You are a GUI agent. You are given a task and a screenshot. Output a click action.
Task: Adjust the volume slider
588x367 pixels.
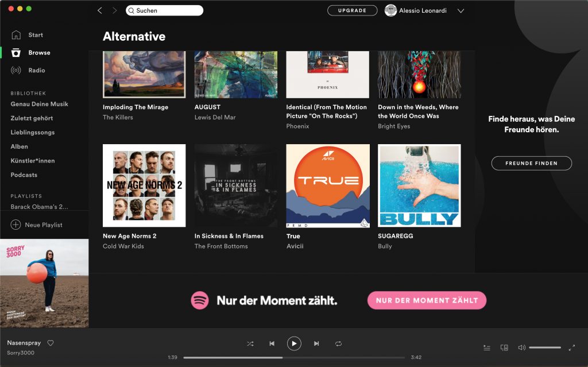pyautogui.click(x=544, y=347)
